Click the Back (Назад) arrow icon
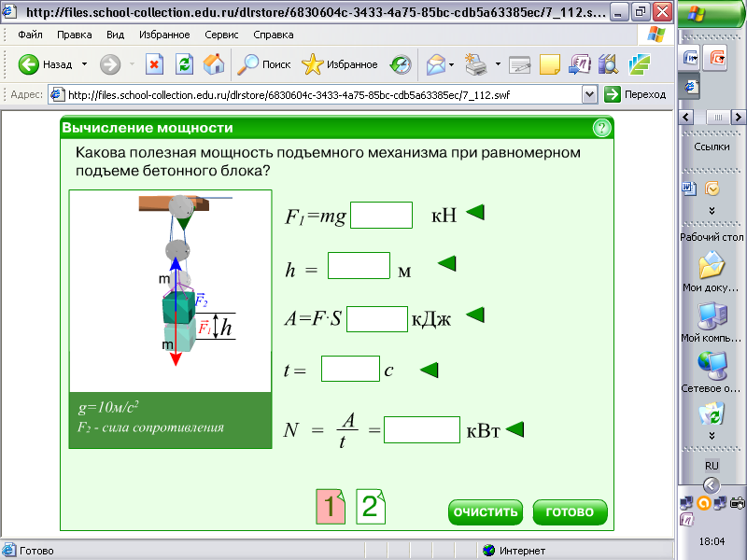747x560 pixels. click(x=28, y=64)
